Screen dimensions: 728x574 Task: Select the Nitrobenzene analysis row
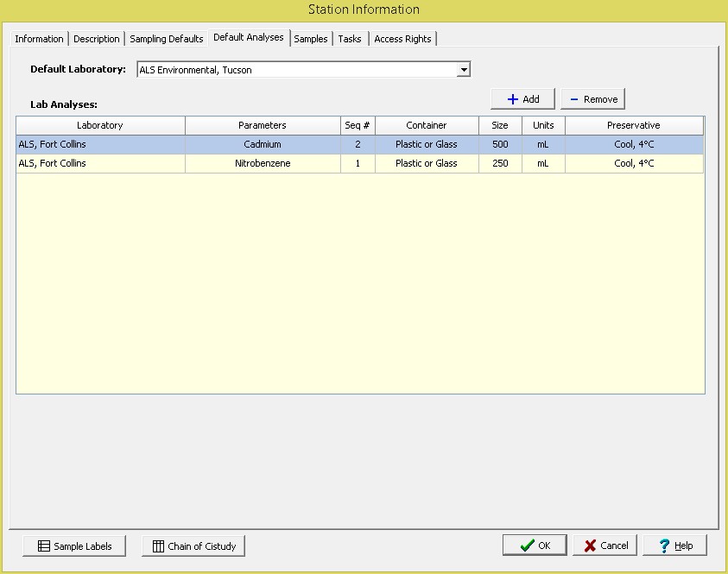tap(263, 163)
